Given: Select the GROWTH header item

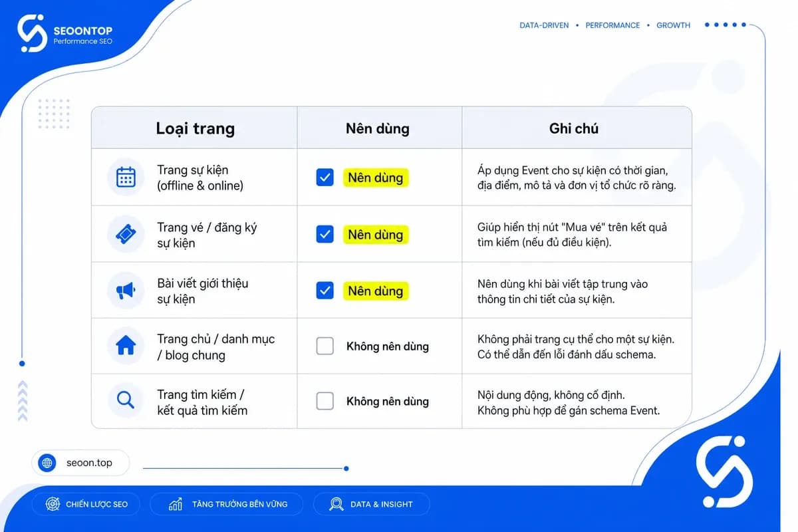Looking at the screenshot, I should [x=673, y=25].
